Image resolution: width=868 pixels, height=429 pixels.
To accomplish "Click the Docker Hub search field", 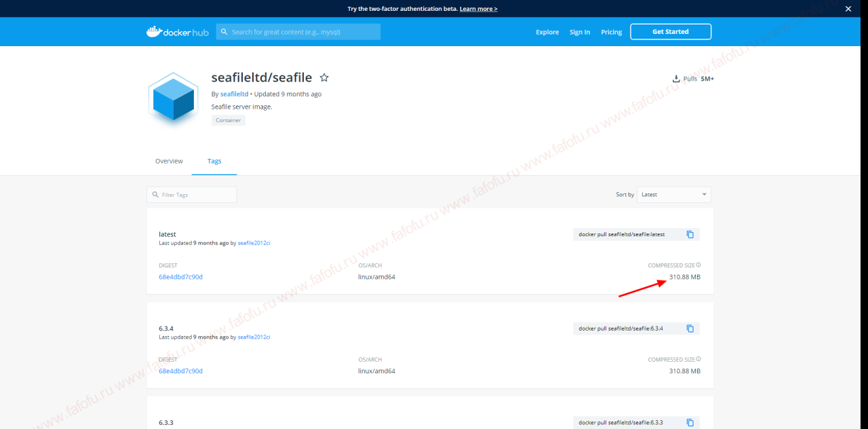I will pyautogui.click(x=298, y=32).
